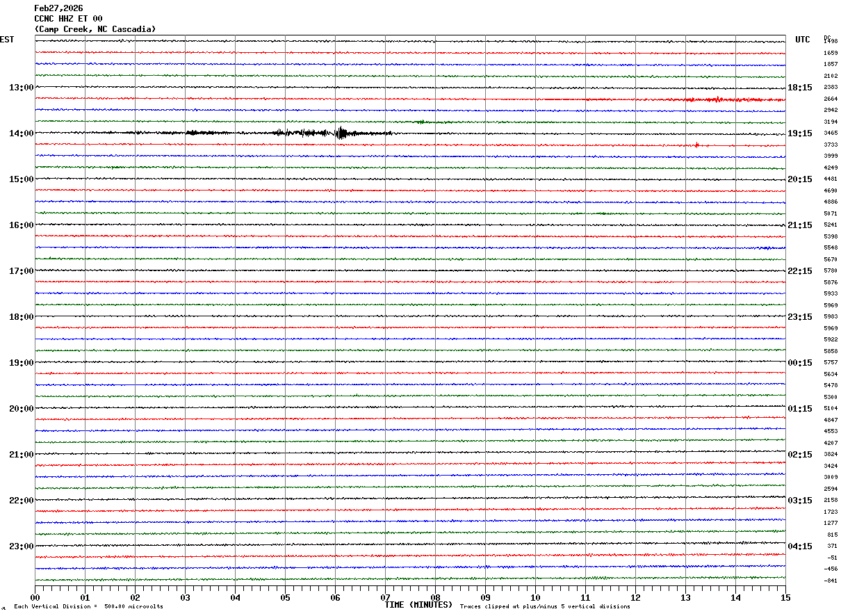This screenshot has height=616, width=841.
Task: Click the EST timezone label
Action: [7, 40]
